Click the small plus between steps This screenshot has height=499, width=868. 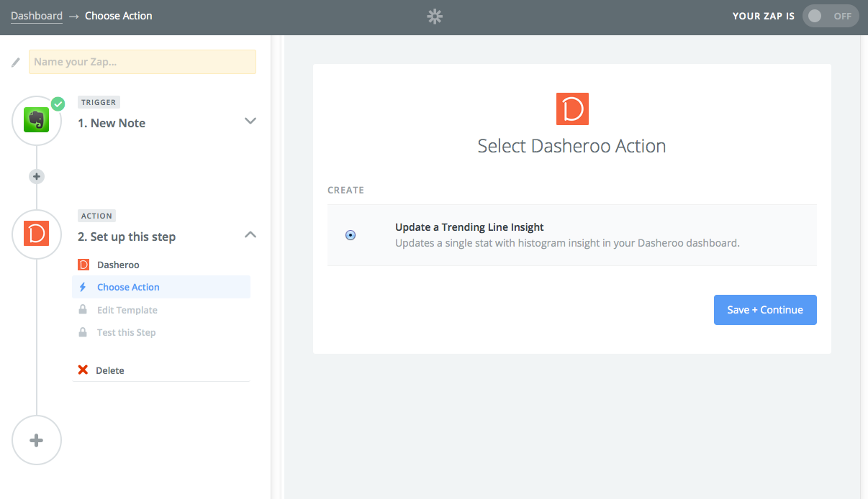click(37, 176)
